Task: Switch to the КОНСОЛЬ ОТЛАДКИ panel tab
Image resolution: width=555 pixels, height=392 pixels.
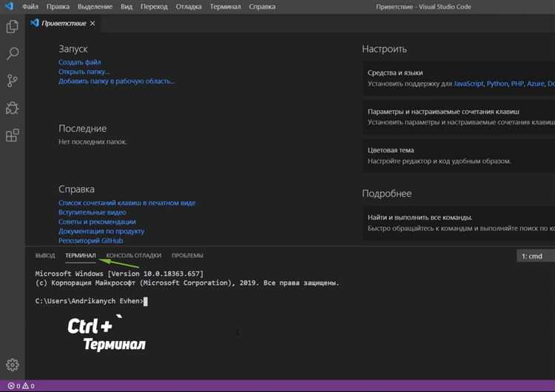Action: pyautogui.click(x=134, y=255)
